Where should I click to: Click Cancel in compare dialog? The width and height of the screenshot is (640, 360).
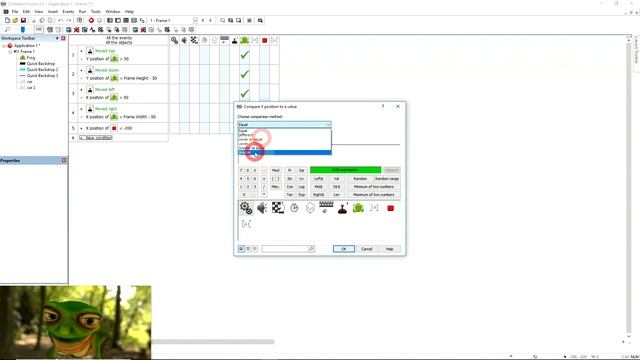[x=367, y=249]
